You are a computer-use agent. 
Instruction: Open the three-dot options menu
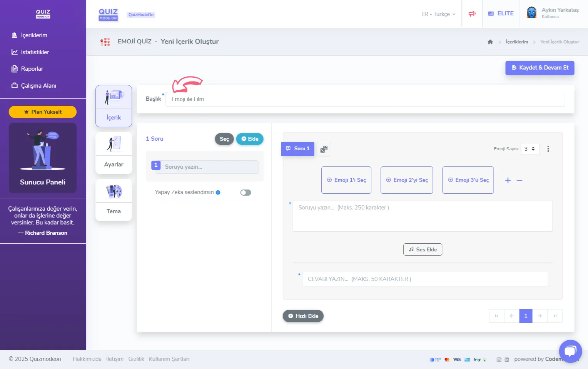click(x=548, y=149)
